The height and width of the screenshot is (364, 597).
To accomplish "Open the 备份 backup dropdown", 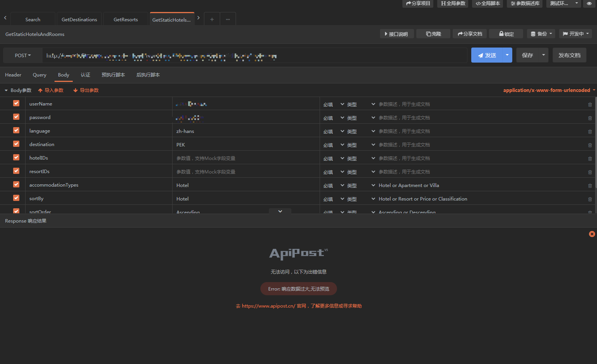I will pyautogui.click(x=541, y=34).
